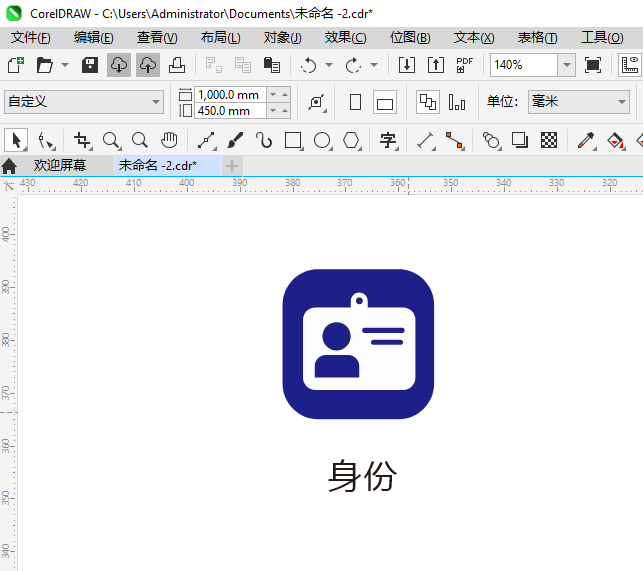Set portrait page orientation
The image size is (643, 571).
click(356, 102)
